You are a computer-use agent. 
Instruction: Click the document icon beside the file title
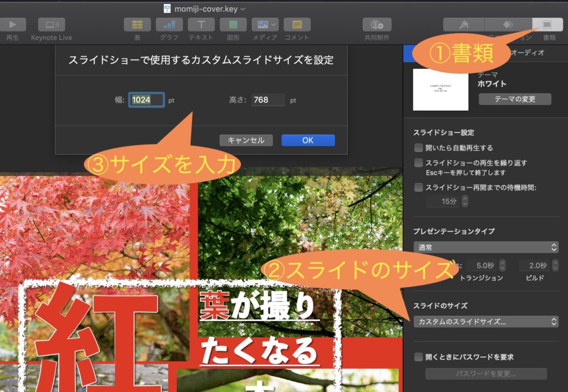pyautogui.click(x=167, y=9)
